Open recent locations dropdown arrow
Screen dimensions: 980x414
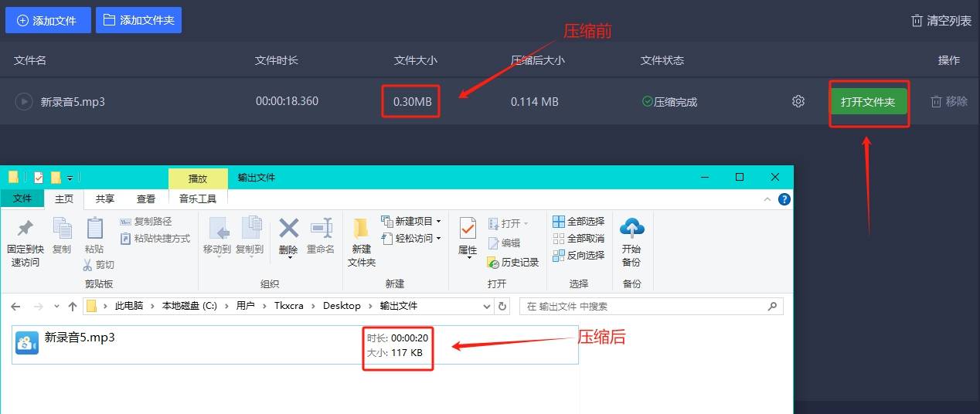(56, 307)
